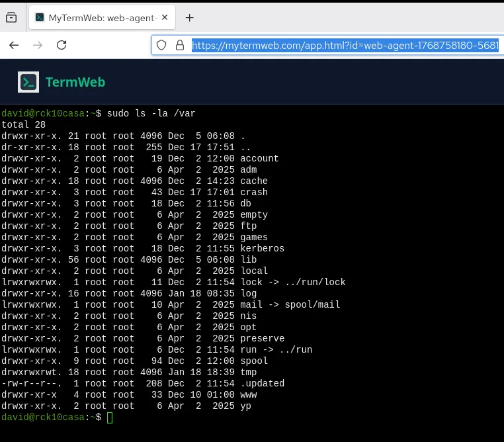
Task: Click the size '255' of the parent directory
Action: (154, 148)
